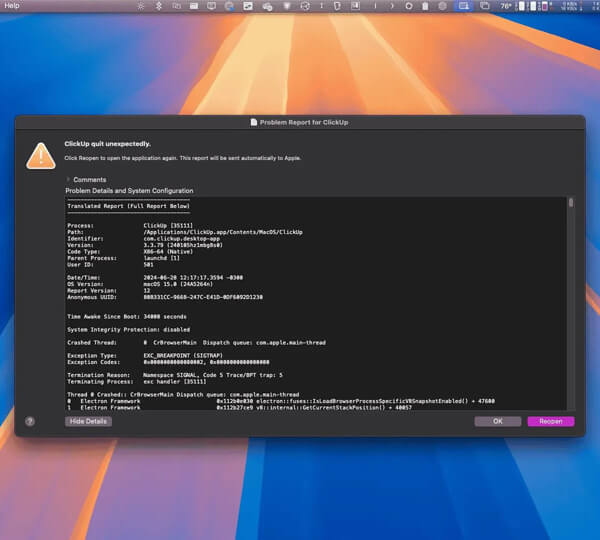Click the crash report scrollbar thumb
The width and height of the screenshot is (600, 540).
(x=571, y=202)
